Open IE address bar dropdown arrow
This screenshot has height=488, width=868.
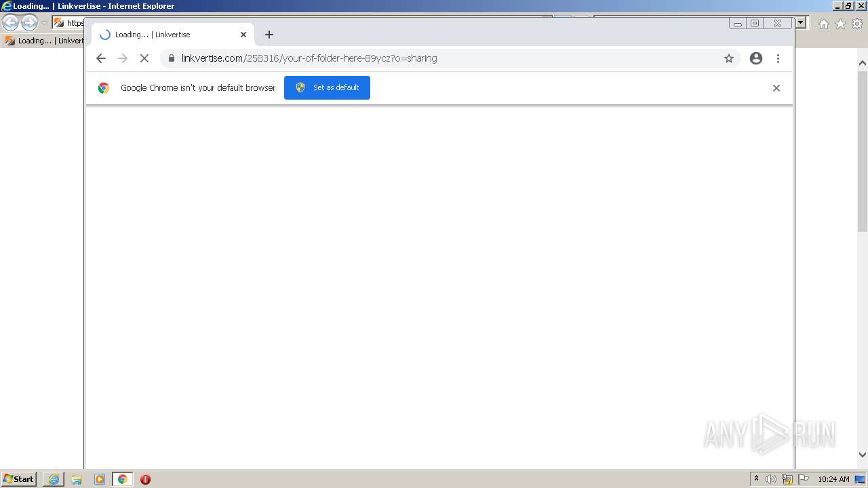[x=801, y=22]
